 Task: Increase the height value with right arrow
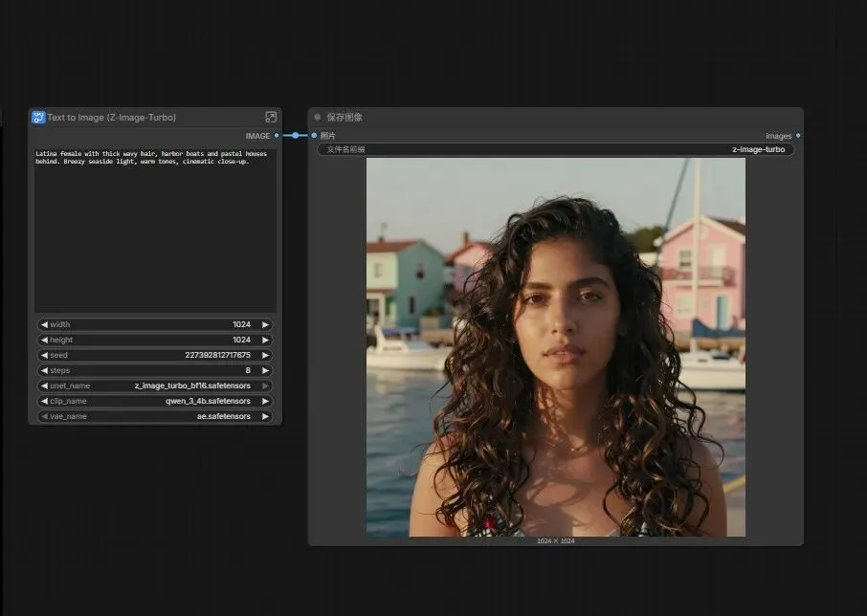point(265,340)
